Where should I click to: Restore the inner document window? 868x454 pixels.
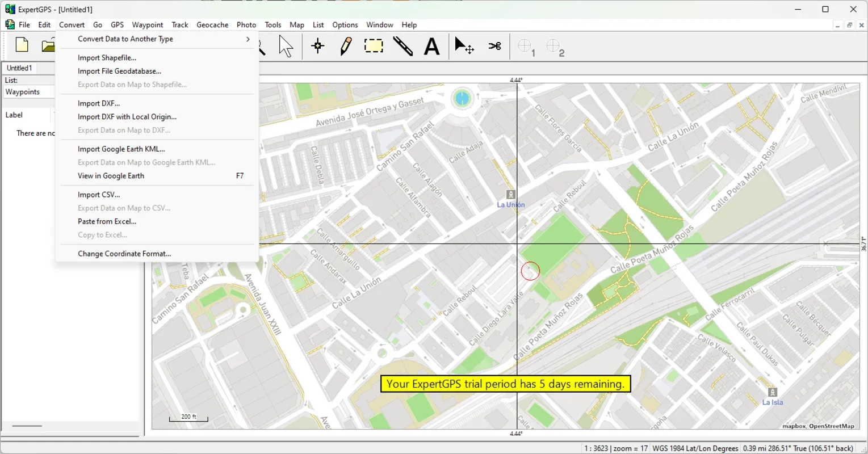click(x=849, y=25)
